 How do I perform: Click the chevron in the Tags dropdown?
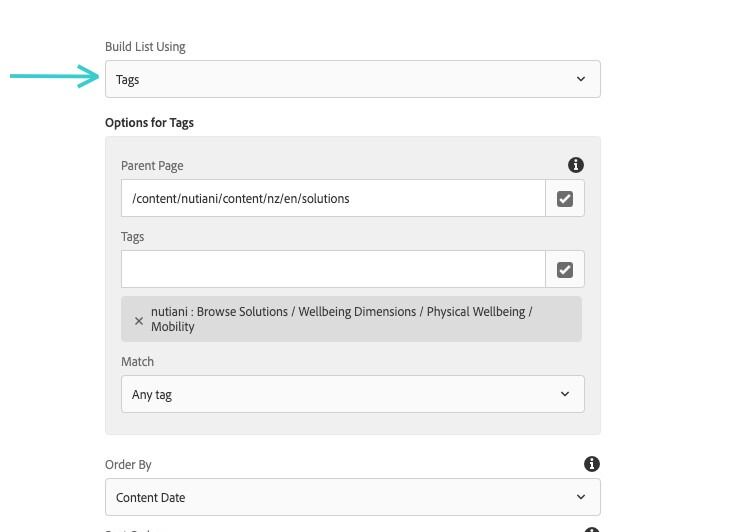pyautogui.click(x=581, y=79)
